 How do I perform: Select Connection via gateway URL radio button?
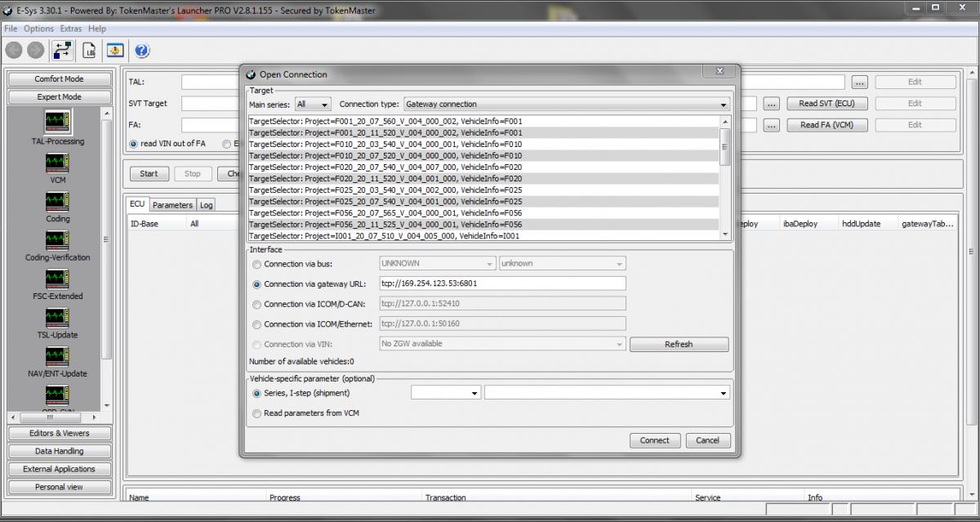[257, 284]
